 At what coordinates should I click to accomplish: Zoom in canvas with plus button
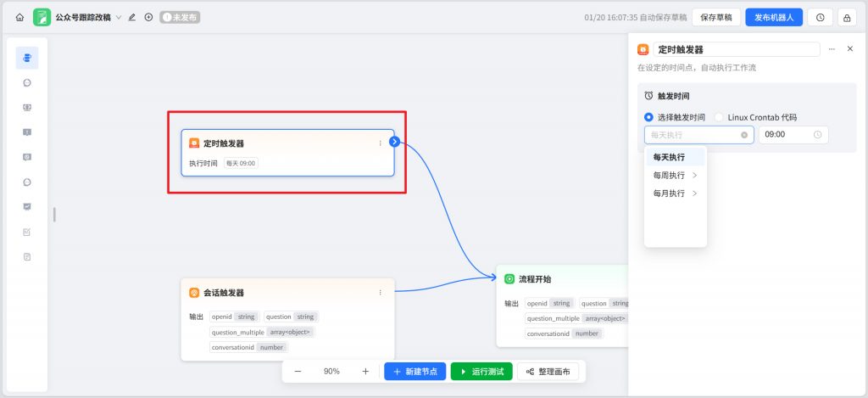point(365,372)
